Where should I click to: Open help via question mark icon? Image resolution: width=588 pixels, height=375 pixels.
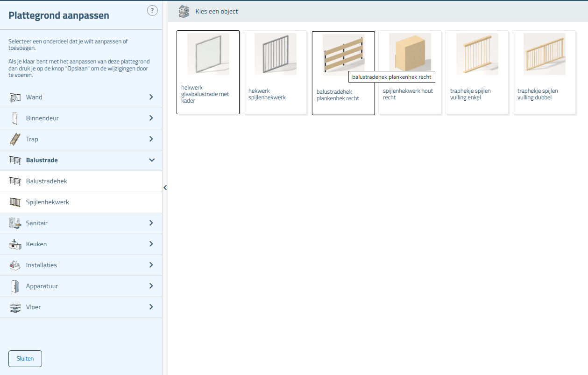pos(152,11)
